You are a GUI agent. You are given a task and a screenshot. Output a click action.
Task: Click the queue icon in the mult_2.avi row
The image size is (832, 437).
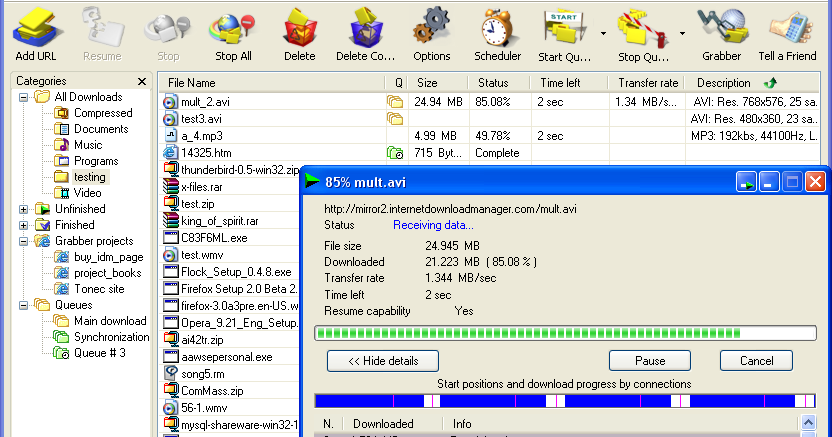(394, 101)
